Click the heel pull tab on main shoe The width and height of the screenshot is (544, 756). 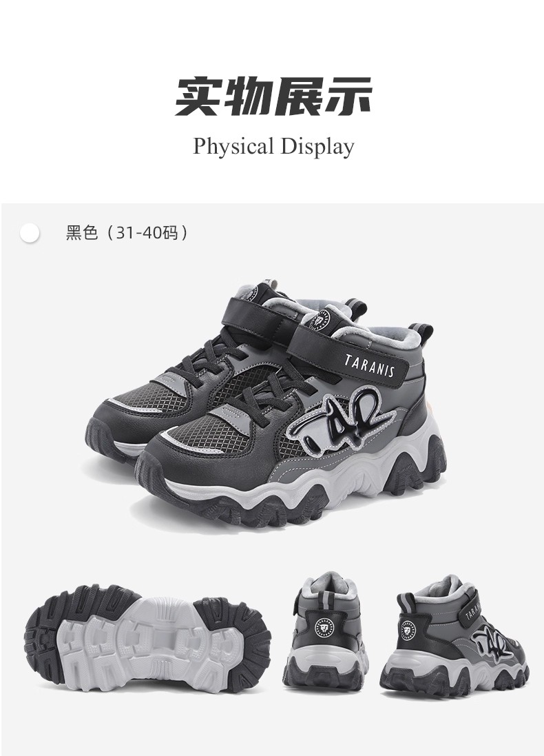tap(423, 334)
